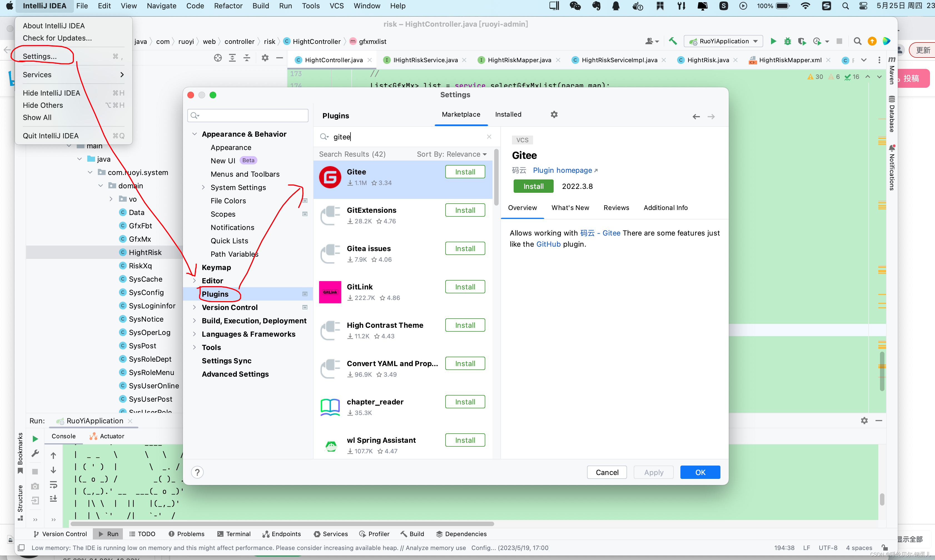Expand the System Settings node
This screenshot has width=935, height=560.
coord(203,187)
